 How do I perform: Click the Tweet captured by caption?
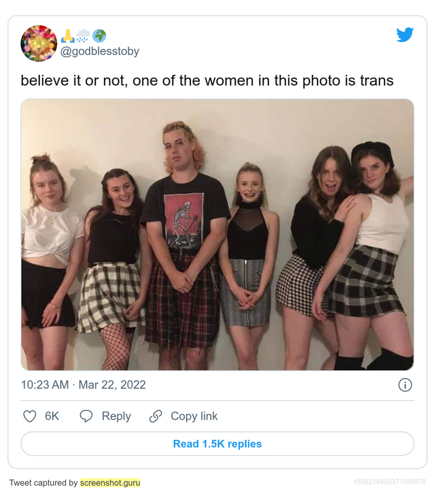43,483
